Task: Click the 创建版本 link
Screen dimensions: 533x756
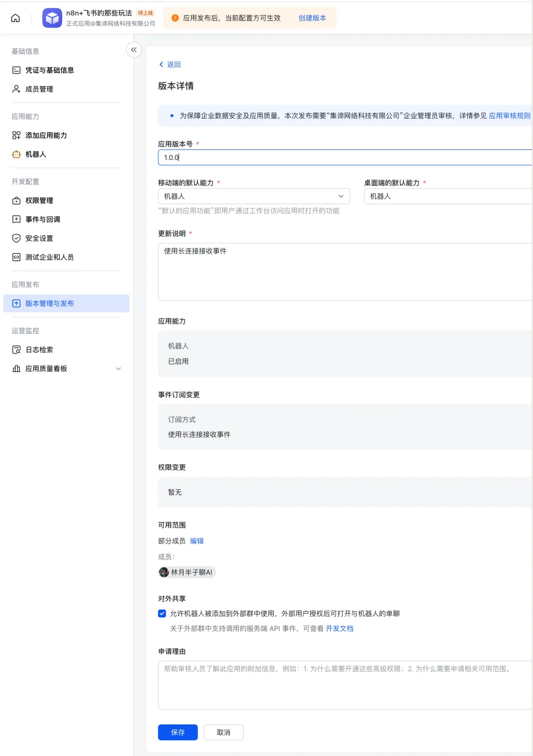Action: point(312,18)
